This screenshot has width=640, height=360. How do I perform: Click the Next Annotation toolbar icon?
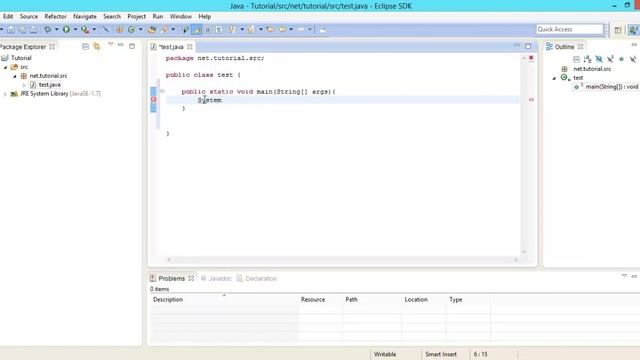231,29
